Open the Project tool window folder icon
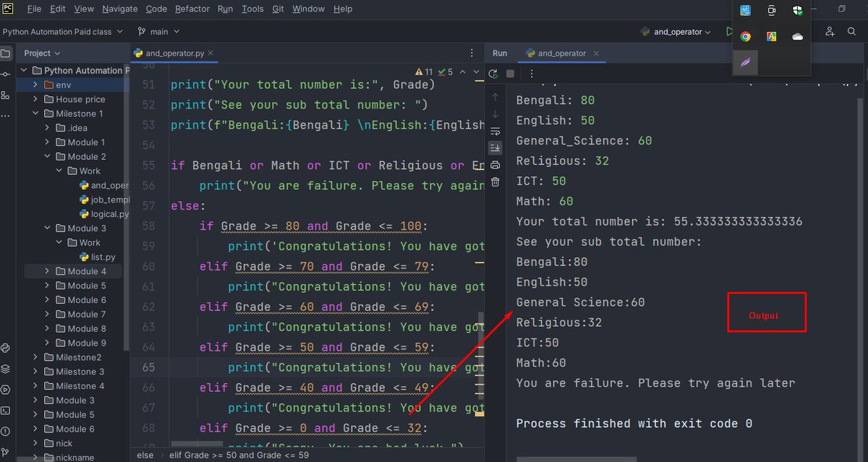 [6, 54]
